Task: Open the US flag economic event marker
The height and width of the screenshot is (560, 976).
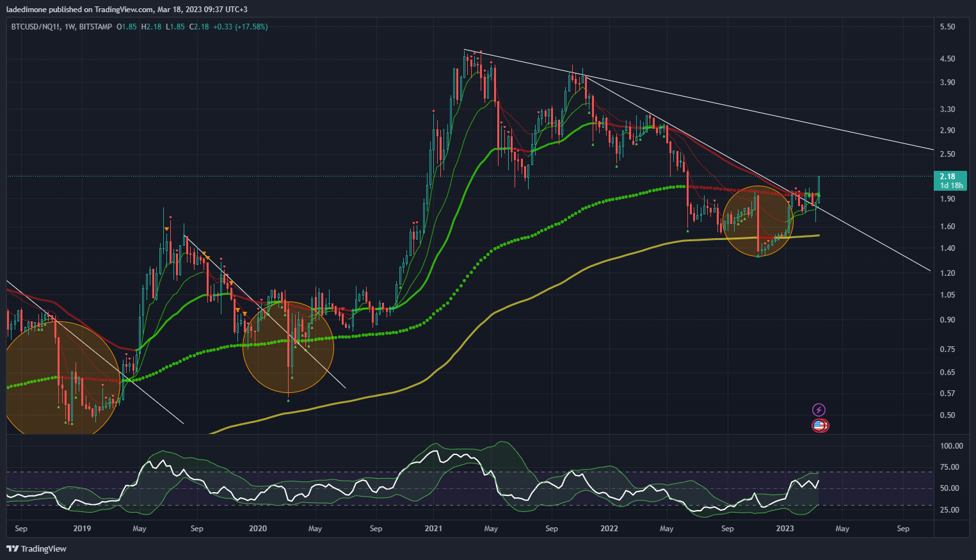Action: [819, 425]
